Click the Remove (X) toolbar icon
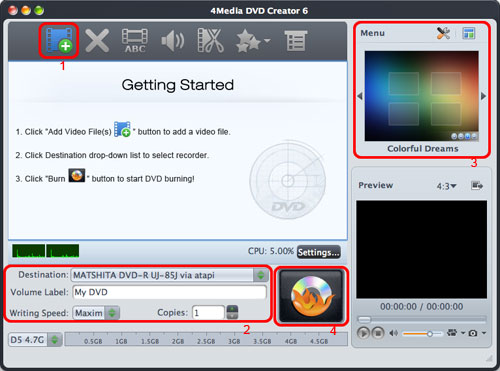 [x=97, y=41]
